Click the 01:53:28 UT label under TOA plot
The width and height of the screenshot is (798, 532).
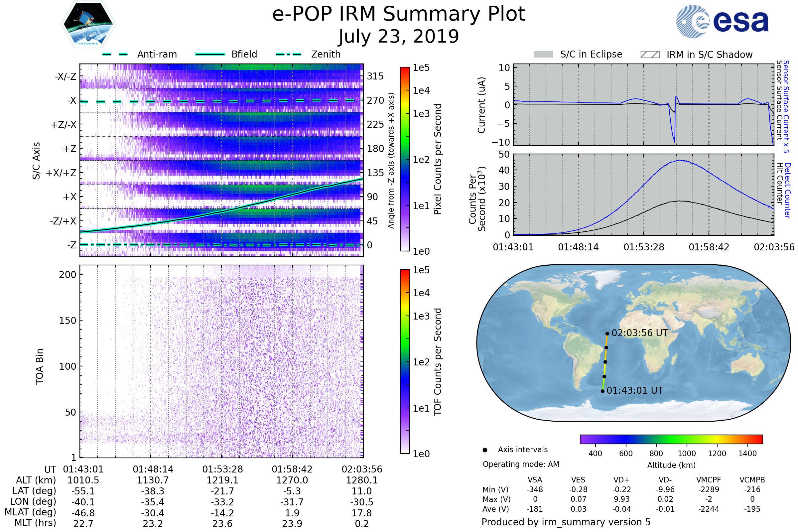tap(222, 469)
